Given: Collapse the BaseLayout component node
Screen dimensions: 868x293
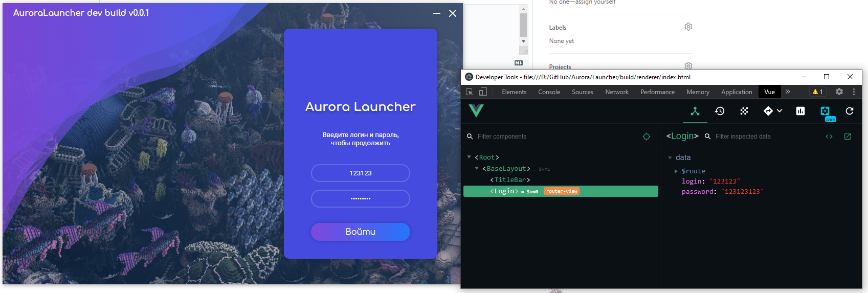Looking at the screenshot, I should coord(477,168).
